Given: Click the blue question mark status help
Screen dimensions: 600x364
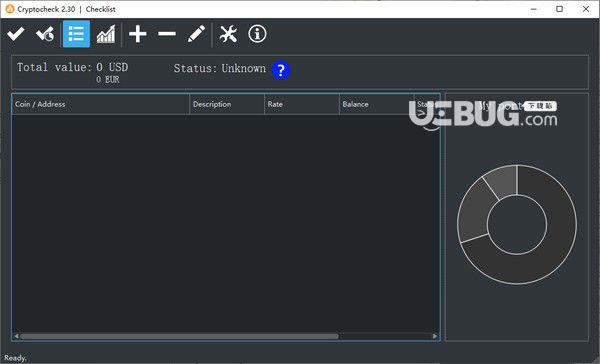Looking at the screenshot, I should pos(281,70).
